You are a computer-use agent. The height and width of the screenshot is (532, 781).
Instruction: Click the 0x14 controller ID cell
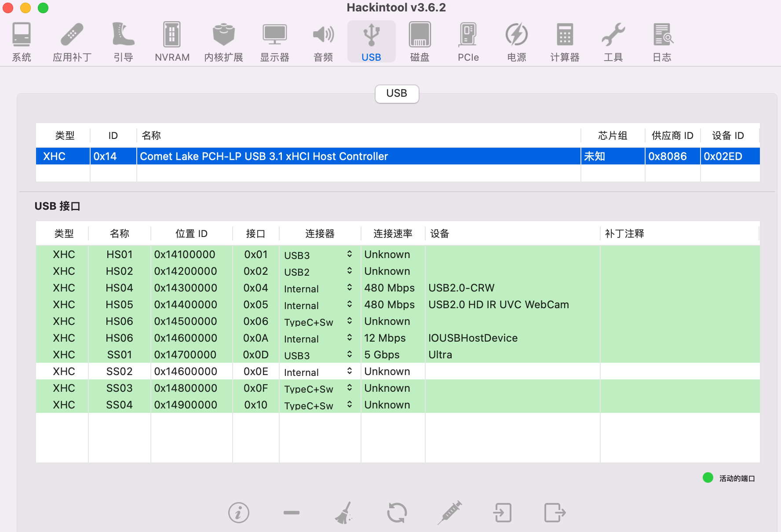click(x=113, y=157)
